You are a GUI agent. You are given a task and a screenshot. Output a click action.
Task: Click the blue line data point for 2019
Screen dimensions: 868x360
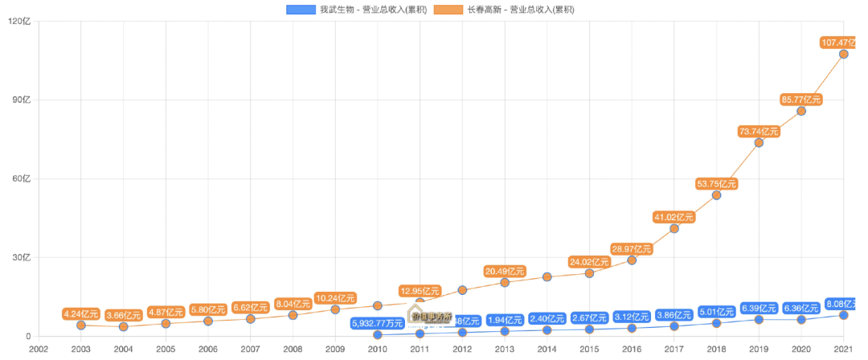point(759,320)
